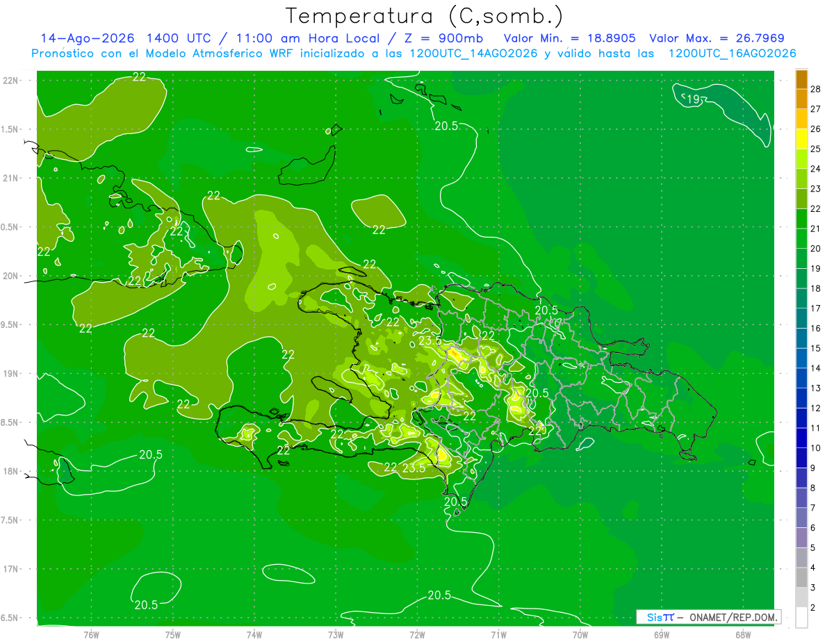This screenshot has width=834, height=644.
Task: Click the "73W" longitude axis label
Action: 336,635
